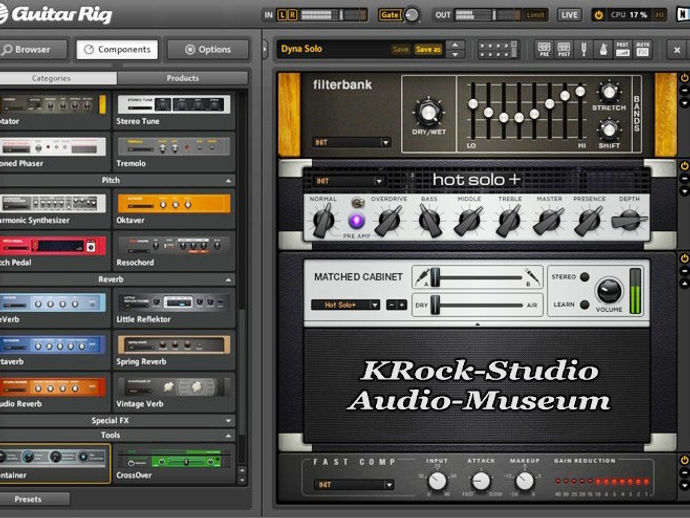This screenshot has width=690, height=518.
Task: Enable Stereo on Matched Cabinet
Action: [584, 277]
